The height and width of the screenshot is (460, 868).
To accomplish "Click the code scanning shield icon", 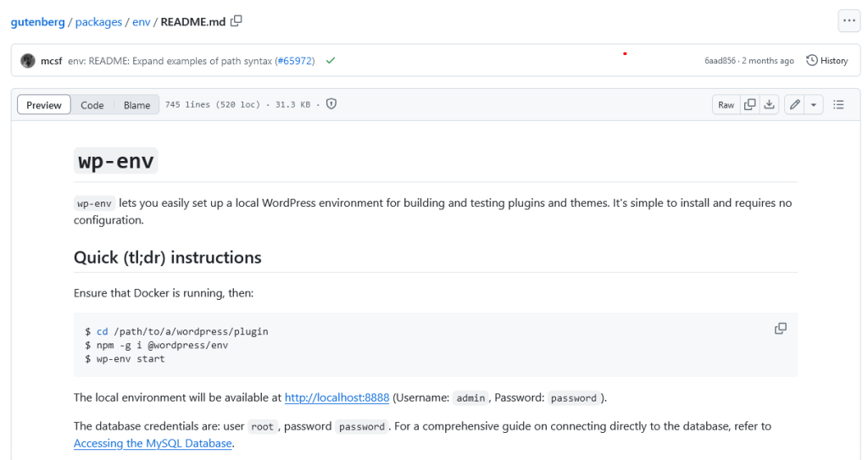I will (331, 104).
